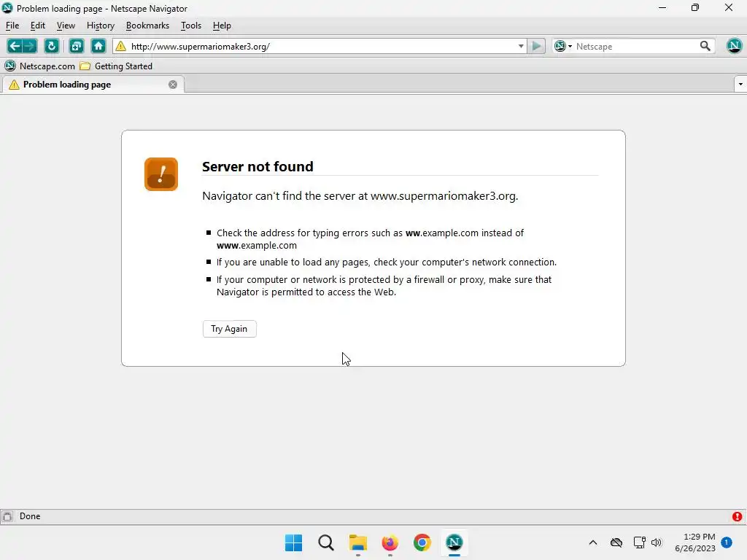Click the green Go arrow next to the URL

(x=536, y=46)
